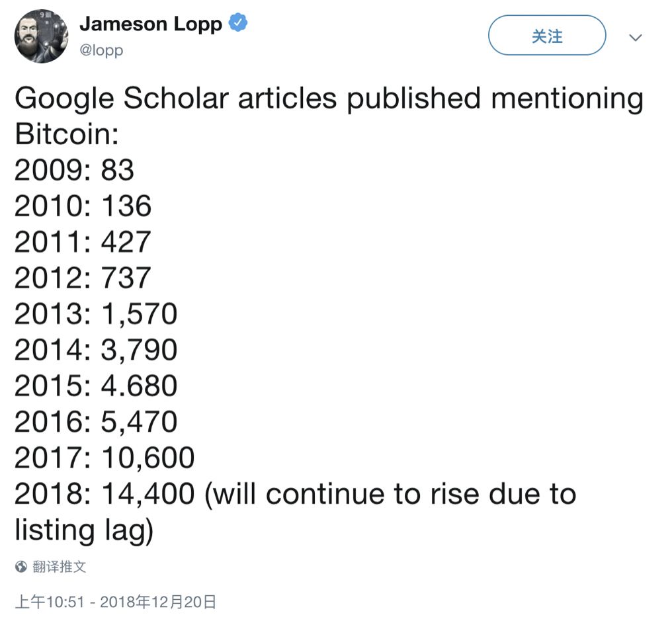Click the "2017: 10,600" line
The image size is (672, 619).
coord(105,458)
